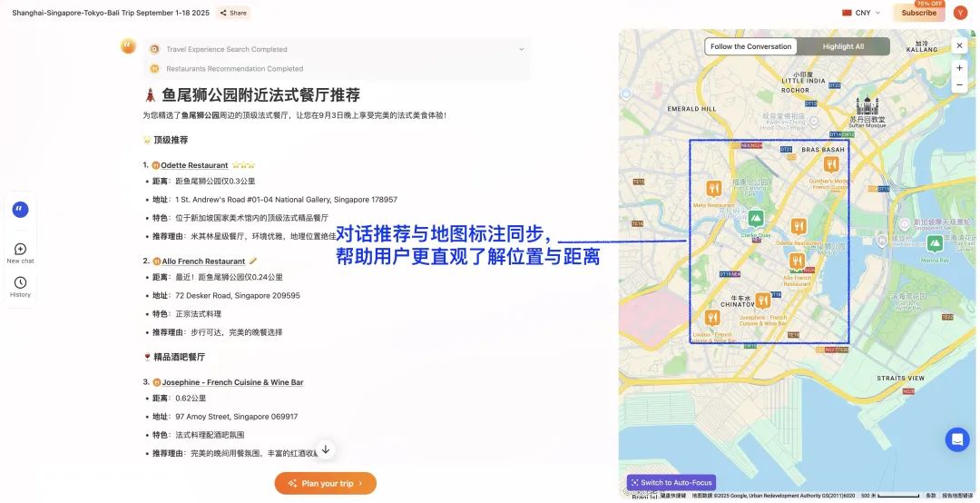Start a New chat from sidebar
This screenshot has height=503, width=980.
20,253
